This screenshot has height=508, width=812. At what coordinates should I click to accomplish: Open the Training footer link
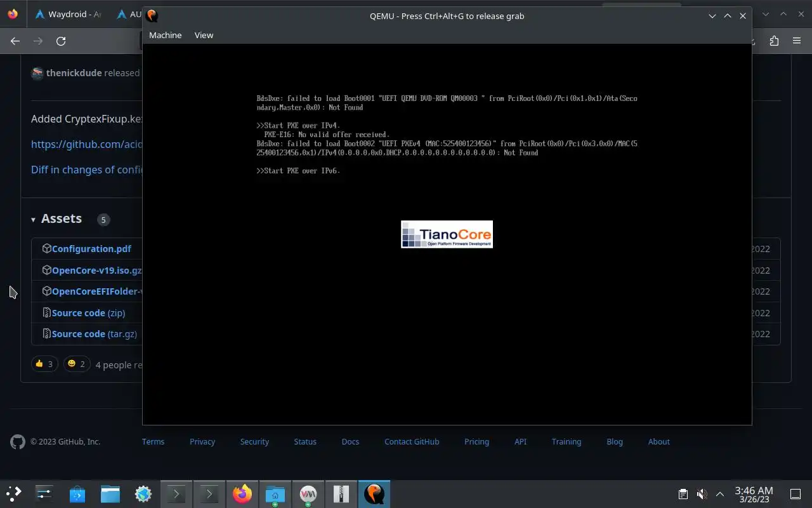[566, 441]
